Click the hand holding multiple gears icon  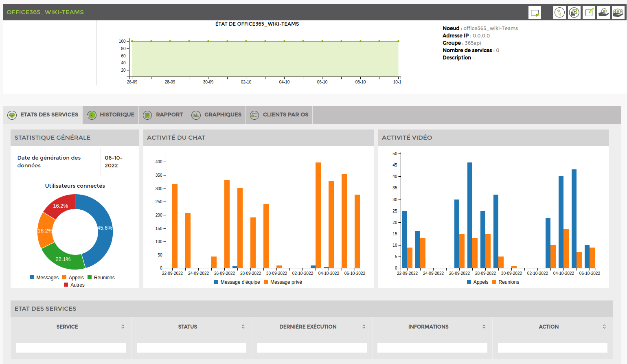(618, 13)
